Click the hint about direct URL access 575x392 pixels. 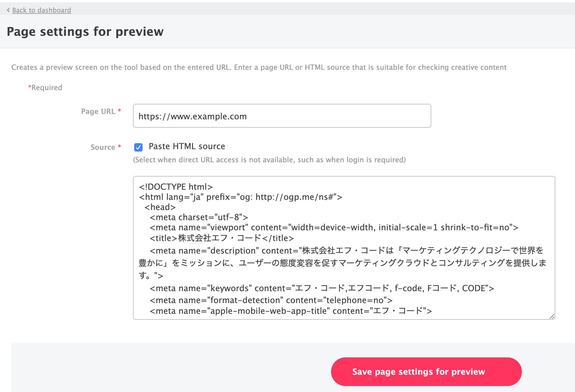click(269, 160)
